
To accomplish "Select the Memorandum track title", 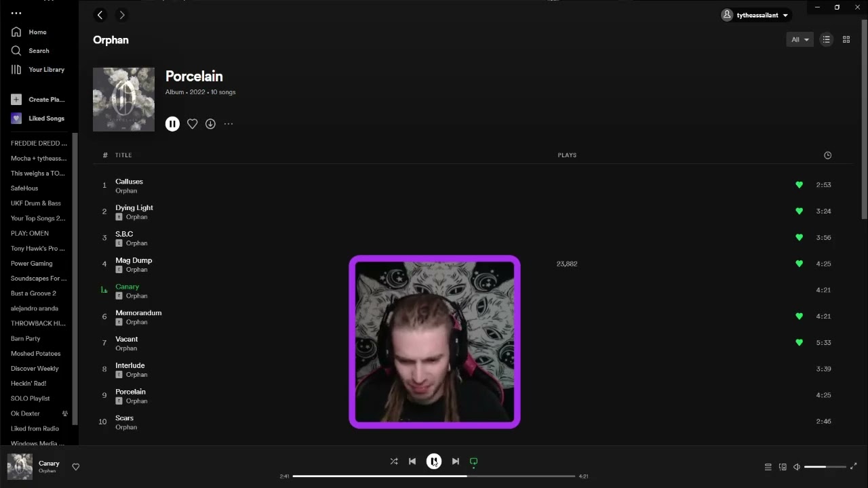I will pos(138,313).
